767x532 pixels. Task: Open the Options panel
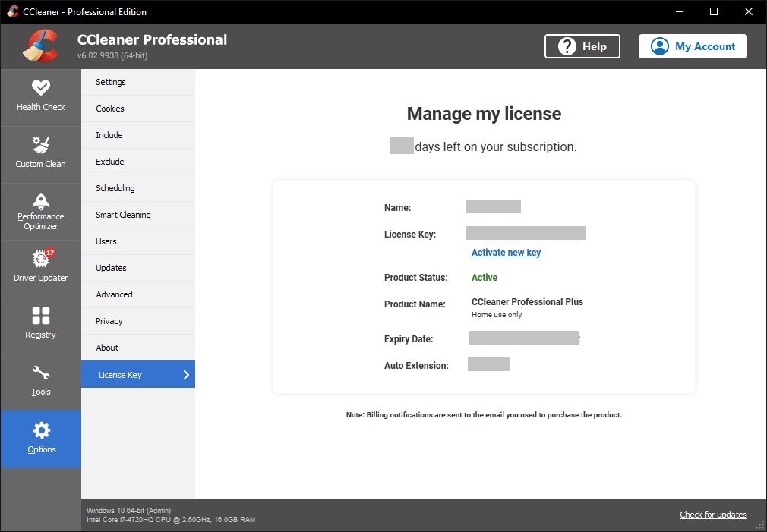click(x=41, y=439)
